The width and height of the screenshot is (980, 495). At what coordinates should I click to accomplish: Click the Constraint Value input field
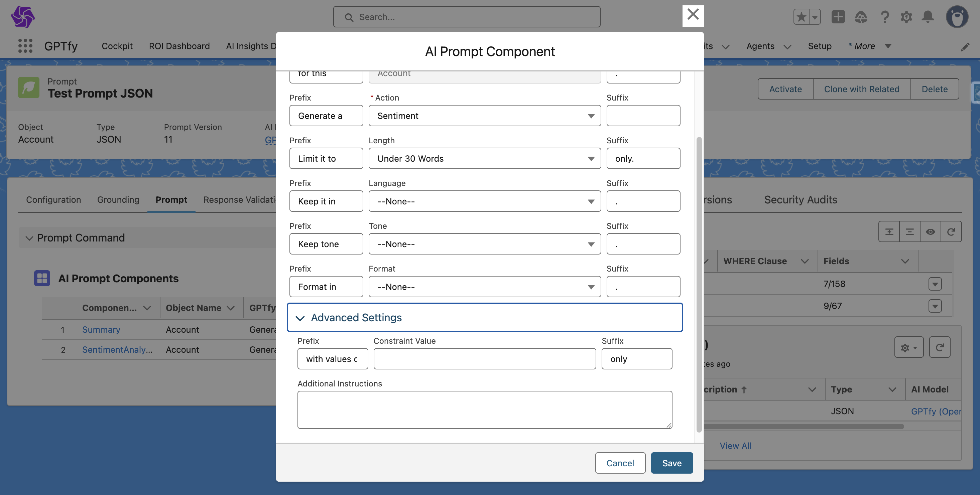pyautogui.click(x=484, y=359)
